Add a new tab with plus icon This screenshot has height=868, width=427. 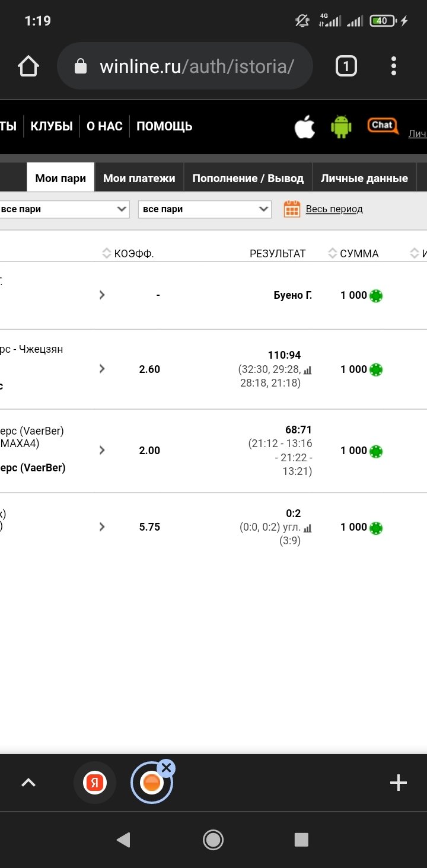[x=398, y=783]
